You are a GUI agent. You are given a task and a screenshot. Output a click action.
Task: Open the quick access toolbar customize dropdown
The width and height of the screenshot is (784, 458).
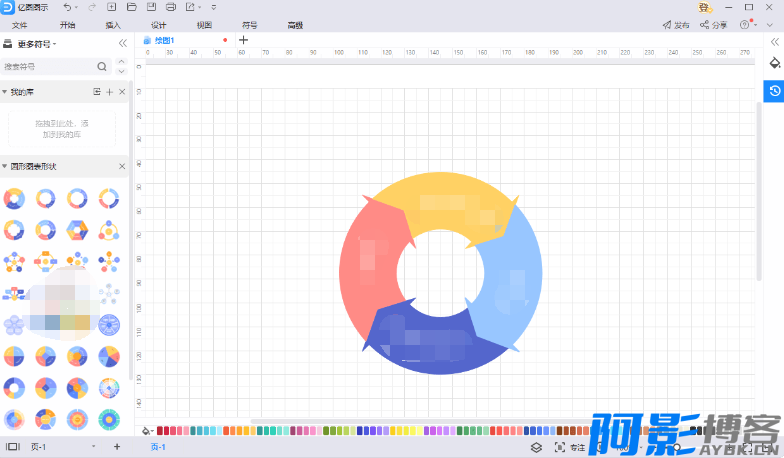214,8
